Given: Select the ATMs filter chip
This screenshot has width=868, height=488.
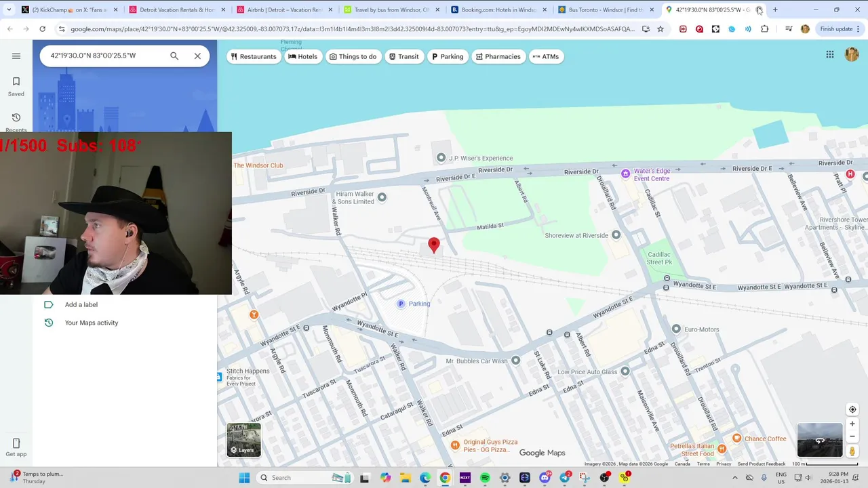Looking at the screenshot, I should coord(546,56).
